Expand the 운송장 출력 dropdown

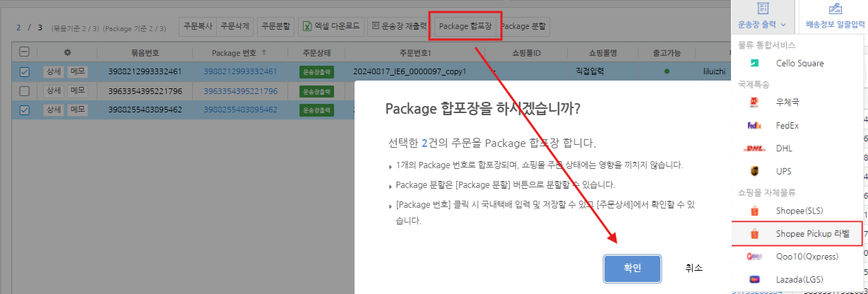[761, 24]
